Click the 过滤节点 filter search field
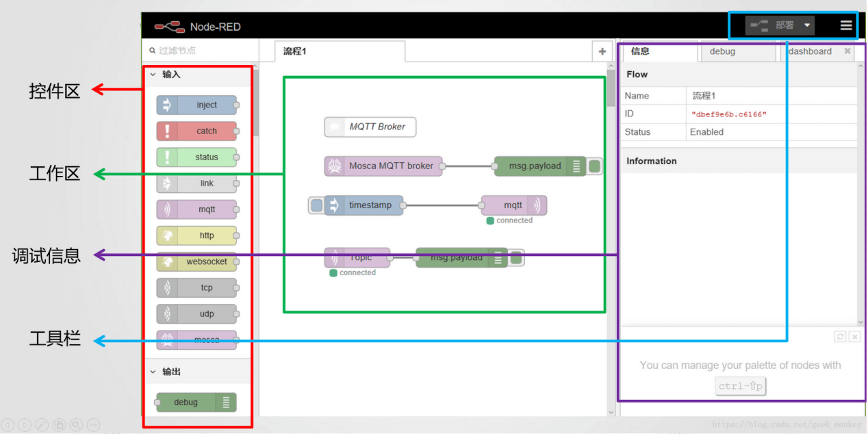Screen dimensions: 868x434 (202, 51)
